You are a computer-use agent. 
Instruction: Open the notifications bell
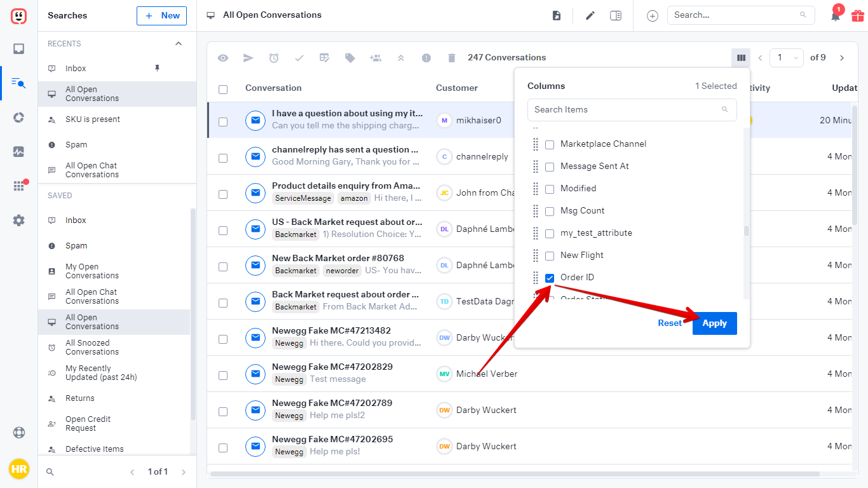tap(836, 16)
